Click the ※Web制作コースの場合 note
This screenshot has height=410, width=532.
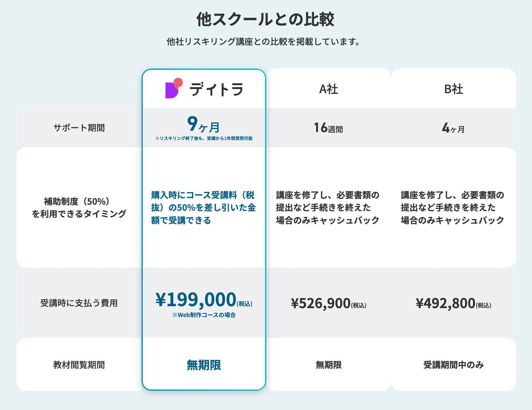coord(204,315)
